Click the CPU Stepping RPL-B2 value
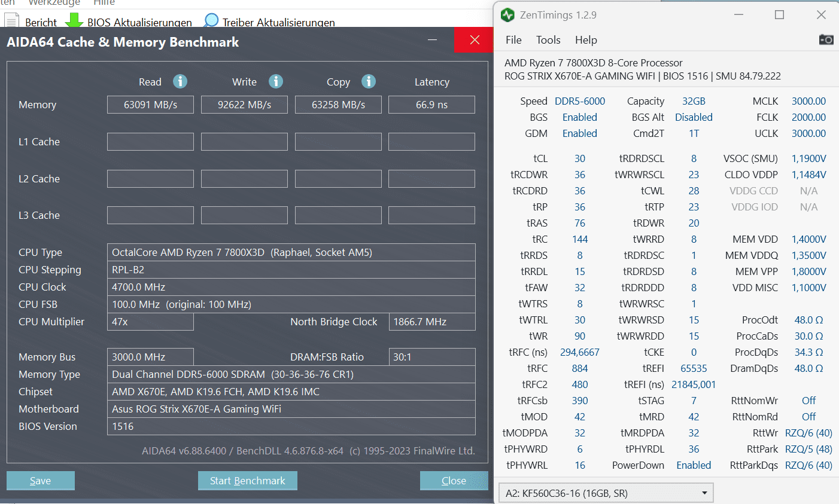839x504 pixels. click(291, 270)
